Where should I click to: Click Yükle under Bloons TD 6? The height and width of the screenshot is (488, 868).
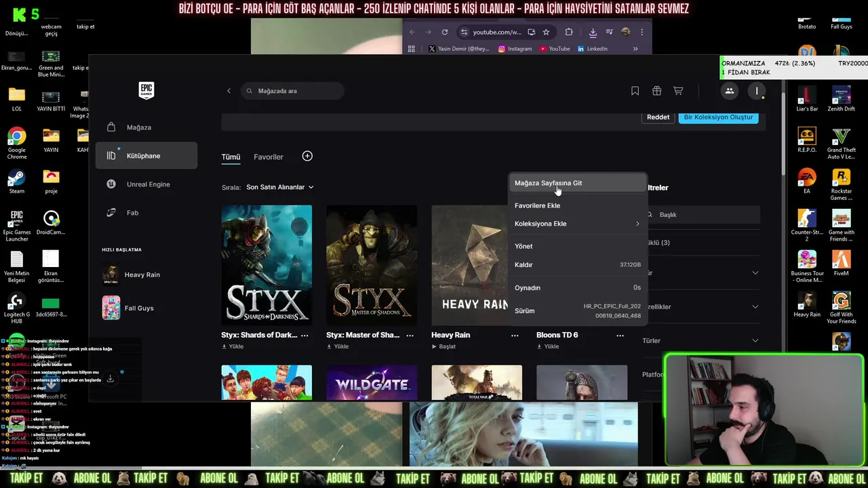pyautogui.click(x=547, y=346)
